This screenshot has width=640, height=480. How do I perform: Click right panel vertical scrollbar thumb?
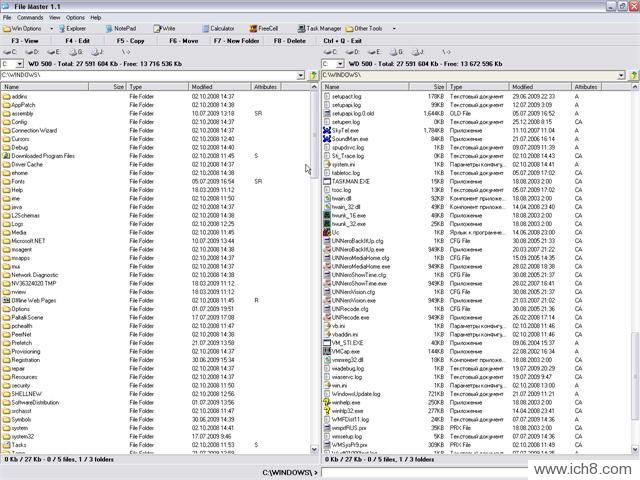point(635,376)
